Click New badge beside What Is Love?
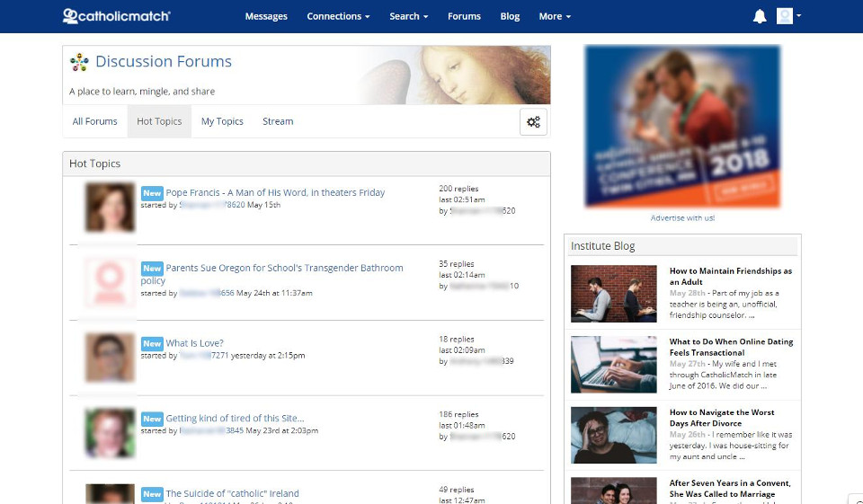Viewport: 863px width, 504px height. (x=152, y=343)
